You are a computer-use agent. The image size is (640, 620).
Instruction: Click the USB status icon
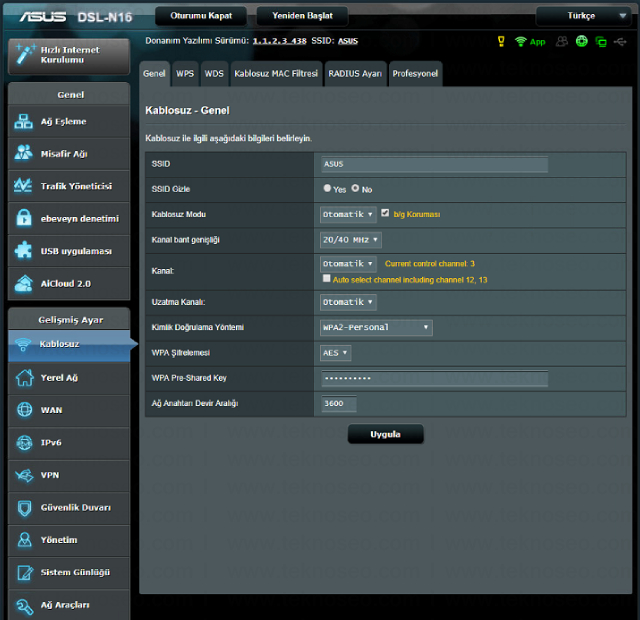coord(620,42)
